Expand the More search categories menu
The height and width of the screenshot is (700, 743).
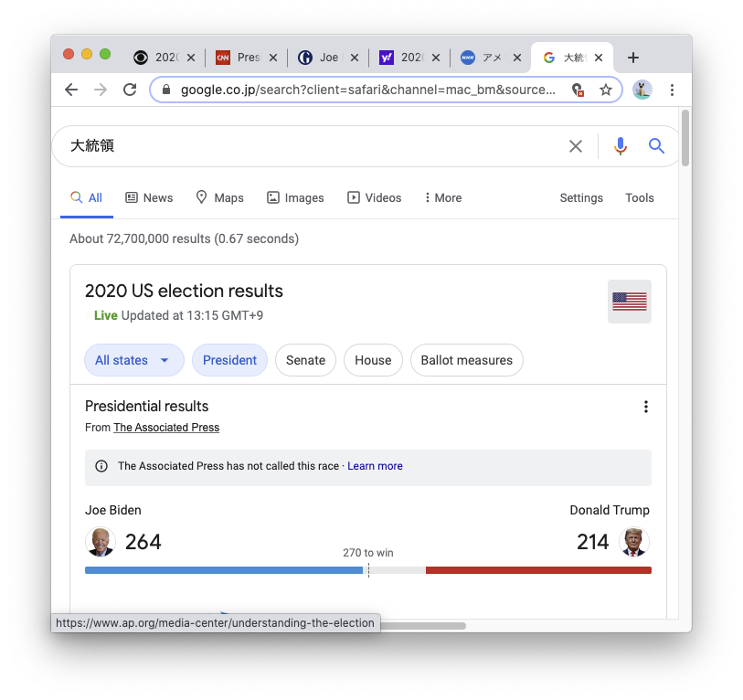(x=443, y=197)
